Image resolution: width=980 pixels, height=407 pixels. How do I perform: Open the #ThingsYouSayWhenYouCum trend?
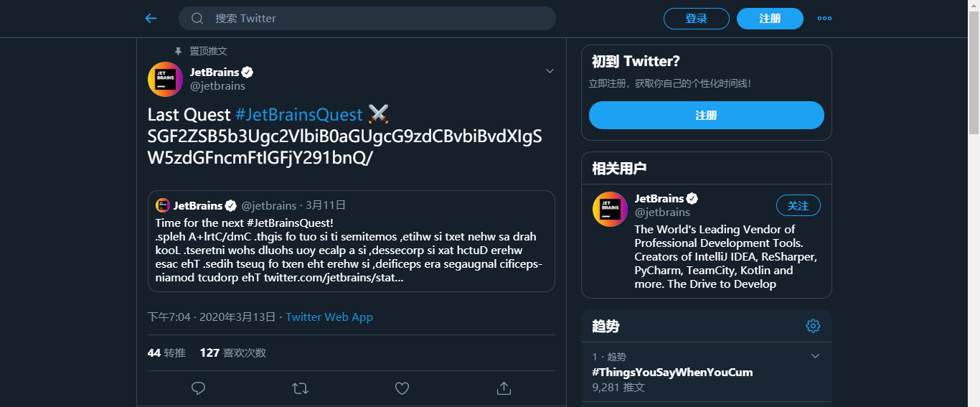click(x=672, y=372)
